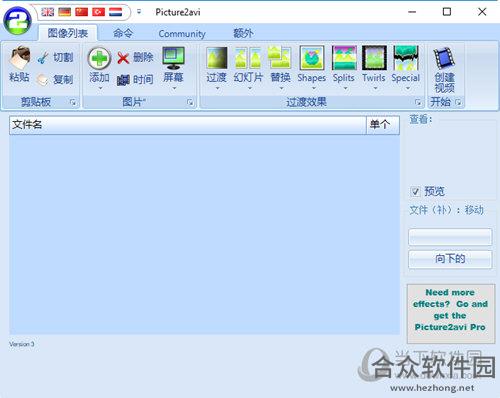500x398 pixels.
Task: Maximize the Picture2avi window
Action: click(447, 12)
